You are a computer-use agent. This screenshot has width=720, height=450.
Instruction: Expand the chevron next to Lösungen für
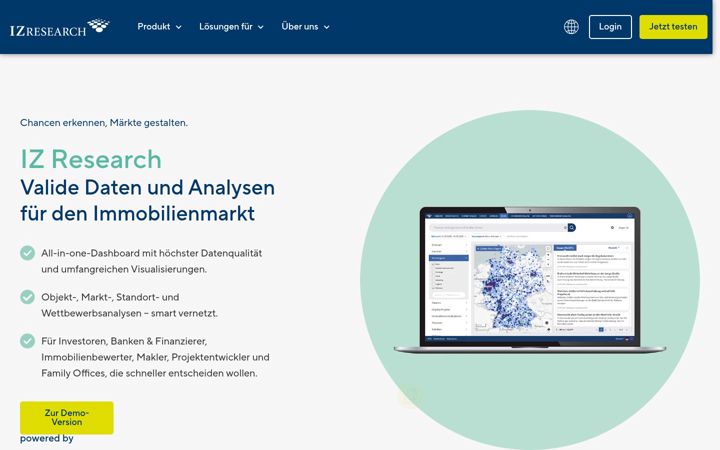(x=260, y=27)
